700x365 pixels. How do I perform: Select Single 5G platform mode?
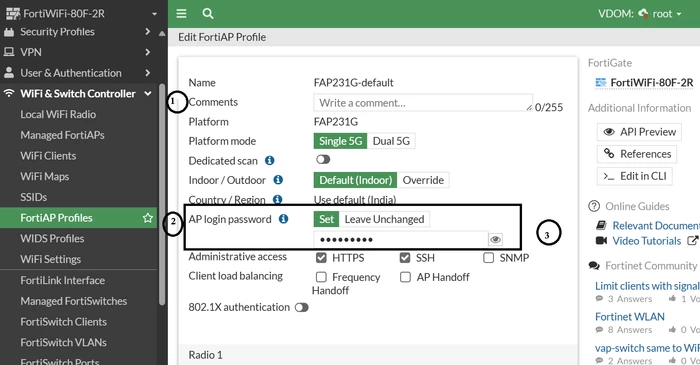pyautogui.click(x=340, y=141)
